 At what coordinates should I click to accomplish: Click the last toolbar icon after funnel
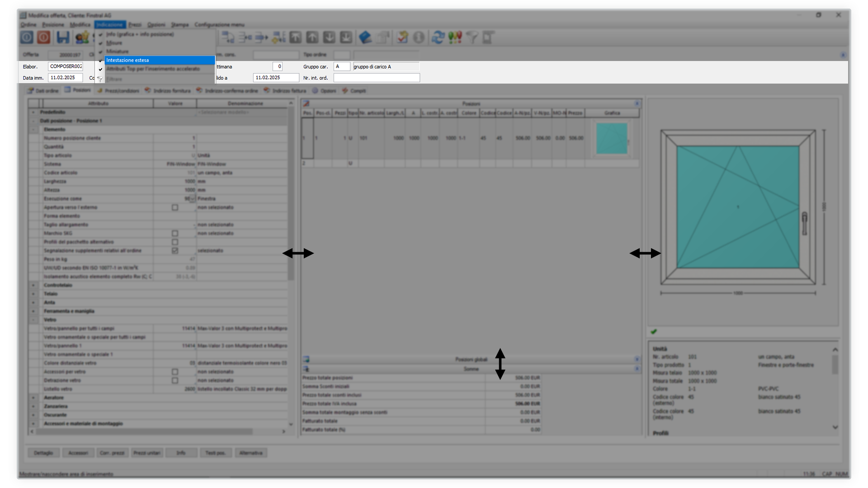pos(488,37)
